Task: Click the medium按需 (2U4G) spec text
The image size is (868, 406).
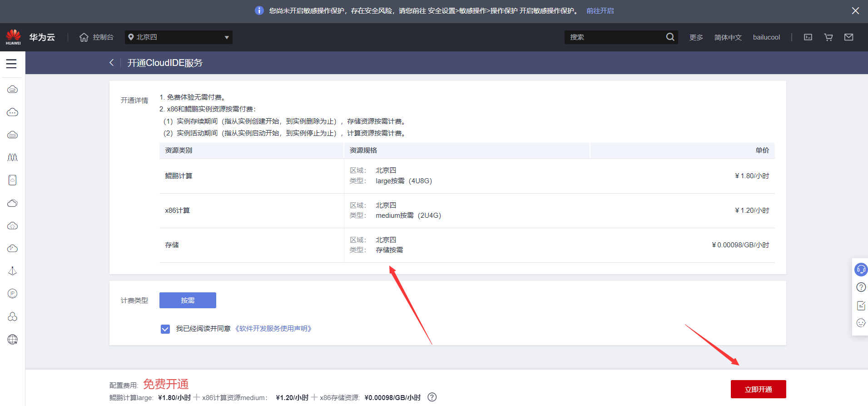Action: [408, 216]
